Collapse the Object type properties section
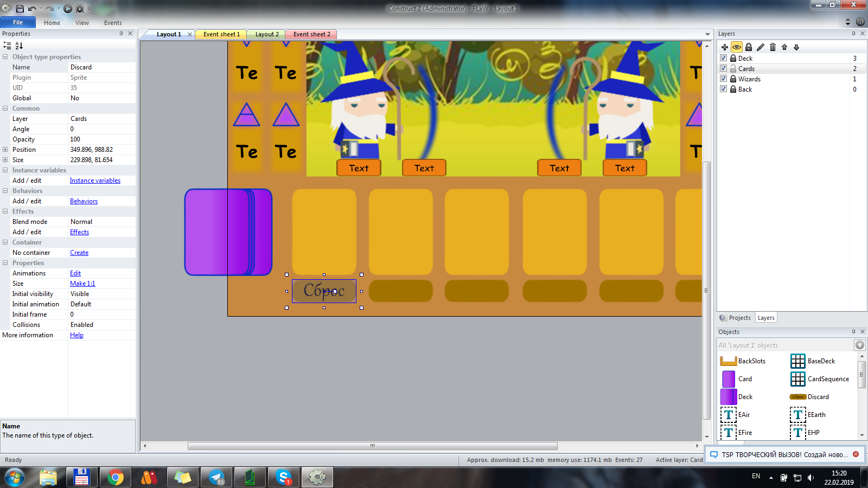This screenshot has height=488, width=868. [5, 57]
